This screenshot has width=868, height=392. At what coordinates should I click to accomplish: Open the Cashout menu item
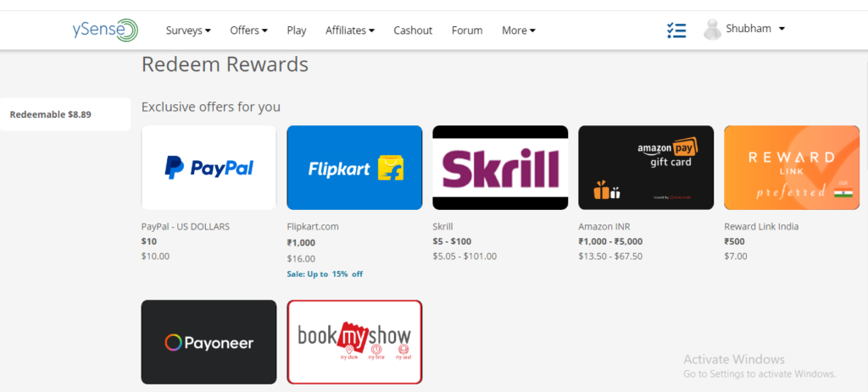click(x=413, y=30)
